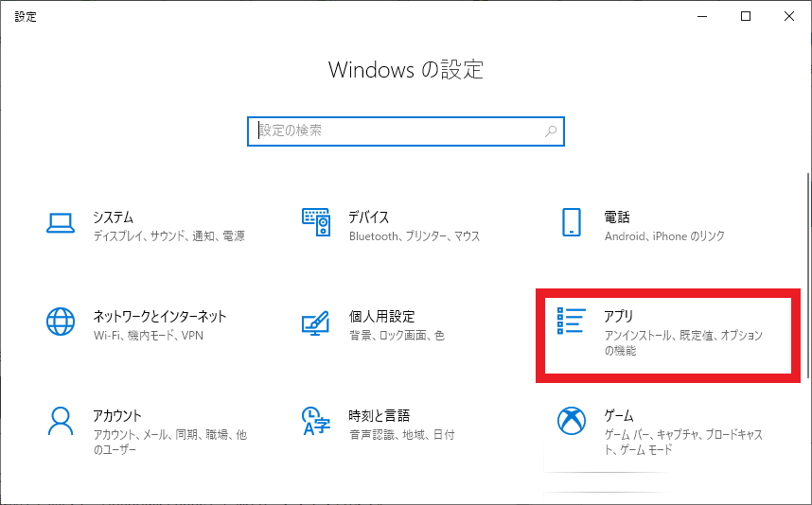
Task: Open the システム laptop icon
Action: click(x=61, y=223)
